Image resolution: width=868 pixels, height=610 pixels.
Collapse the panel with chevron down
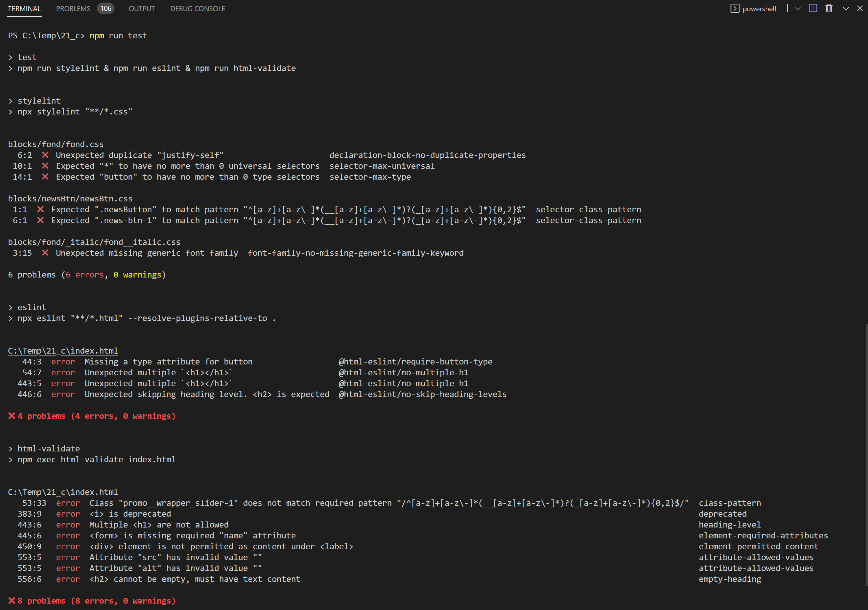[x=846, y=8]
